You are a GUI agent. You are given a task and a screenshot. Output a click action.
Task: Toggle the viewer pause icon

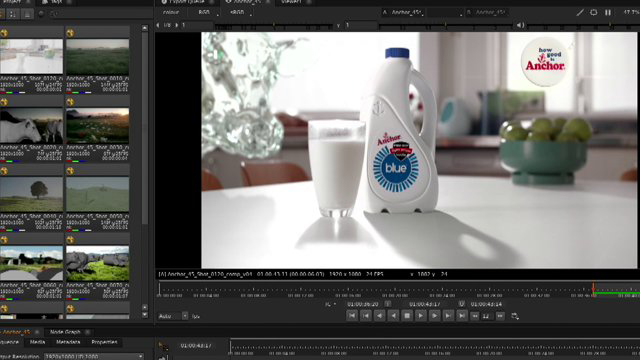608,13
